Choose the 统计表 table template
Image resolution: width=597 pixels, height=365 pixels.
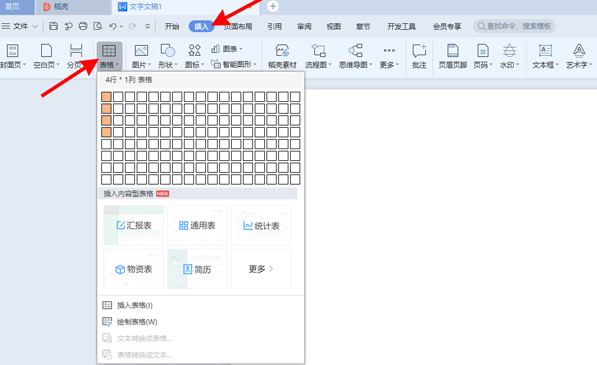tap(261, 225)
